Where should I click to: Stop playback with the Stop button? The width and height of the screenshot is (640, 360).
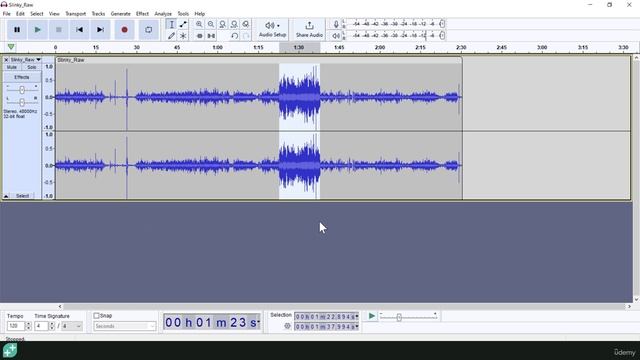[58, 30]
